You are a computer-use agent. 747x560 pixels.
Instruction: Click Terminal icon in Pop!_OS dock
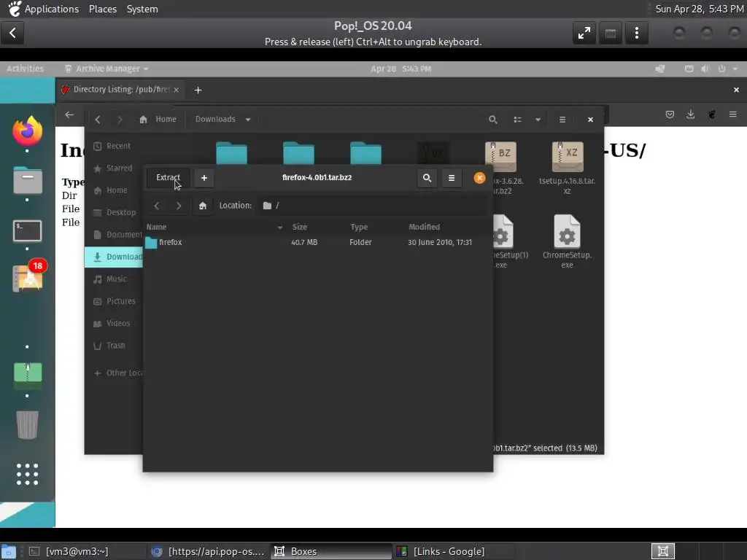tap(27, 231)
